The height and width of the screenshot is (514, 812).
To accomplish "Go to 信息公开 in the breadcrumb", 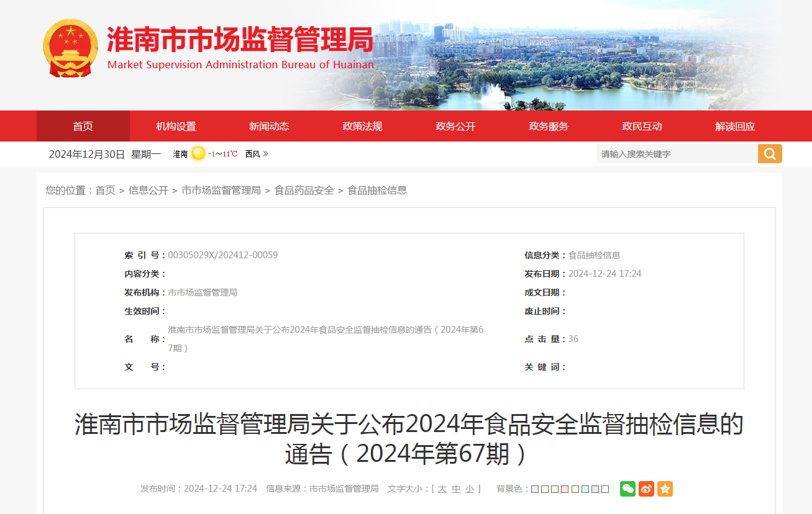I will 148,190.
